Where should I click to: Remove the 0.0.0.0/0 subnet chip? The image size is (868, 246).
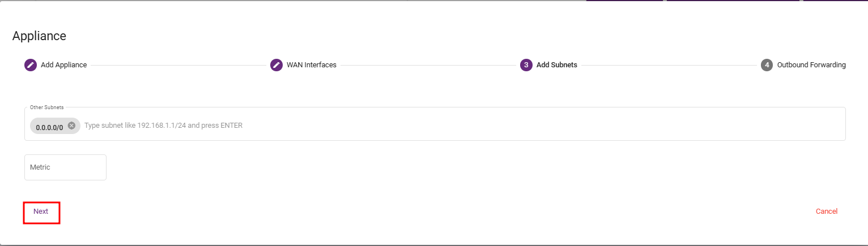click(x=71, y=126)
